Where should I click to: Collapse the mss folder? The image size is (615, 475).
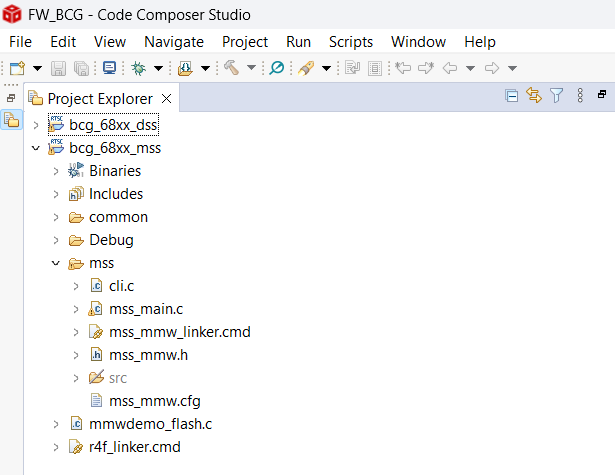coord(56,263)
